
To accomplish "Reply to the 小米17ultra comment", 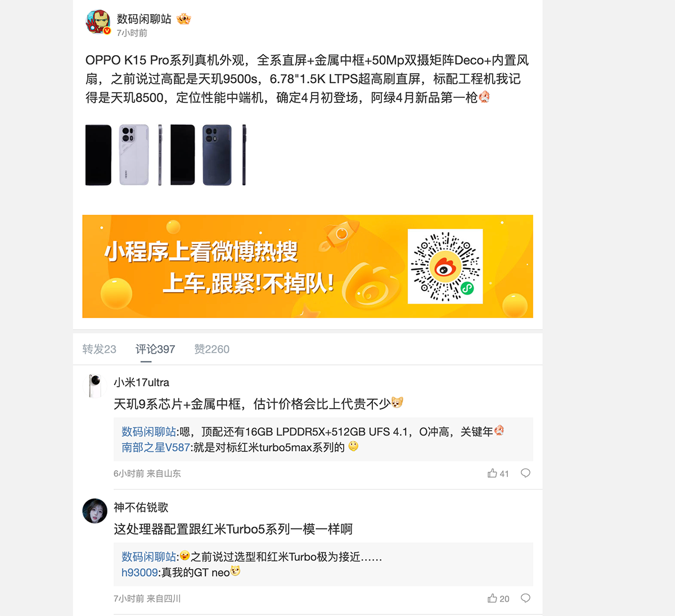I will coord(525,473).
